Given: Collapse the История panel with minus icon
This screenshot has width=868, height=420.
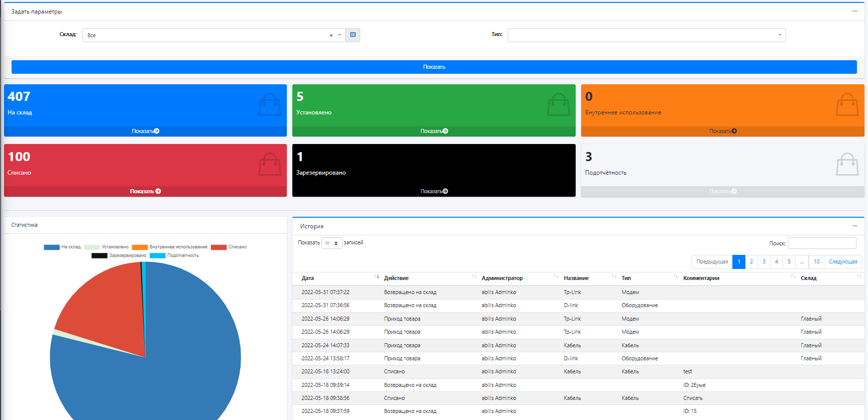Looking at the screenshot, I should point(854,226).
